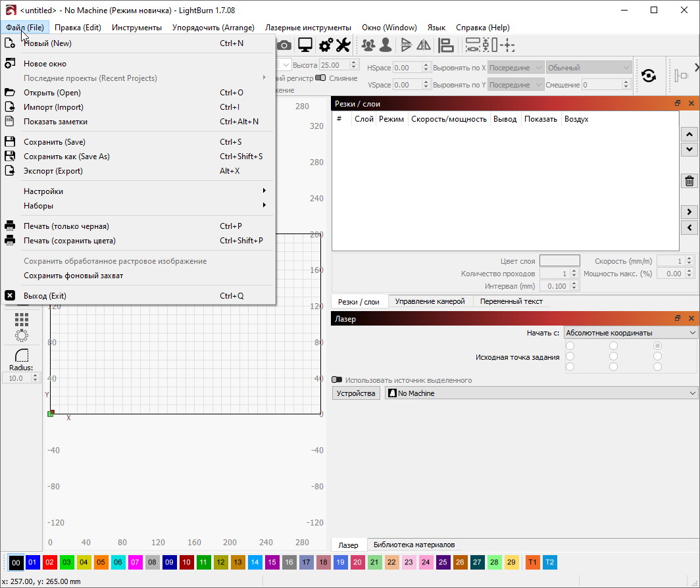This screenshot has height=588, width=700.
Task: Click the Устройства button
Action: click(x=356, y=393)
